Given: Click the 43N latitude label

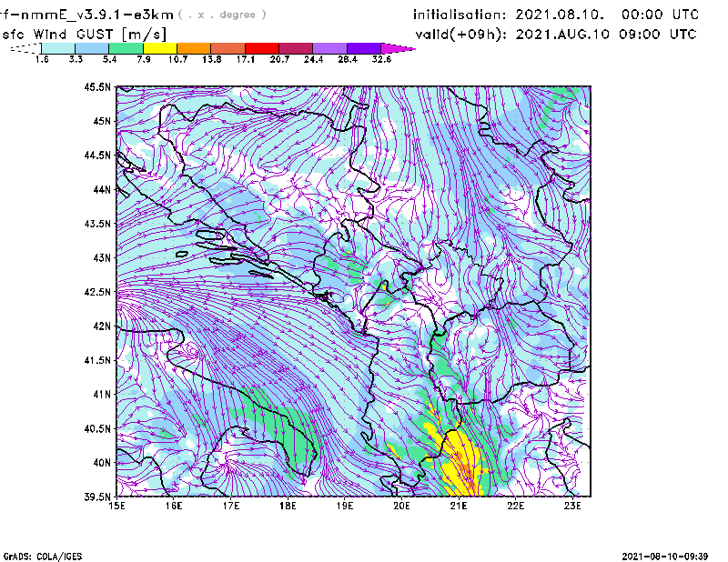Looking at the screenshot, I should click(x=102, y=257).
